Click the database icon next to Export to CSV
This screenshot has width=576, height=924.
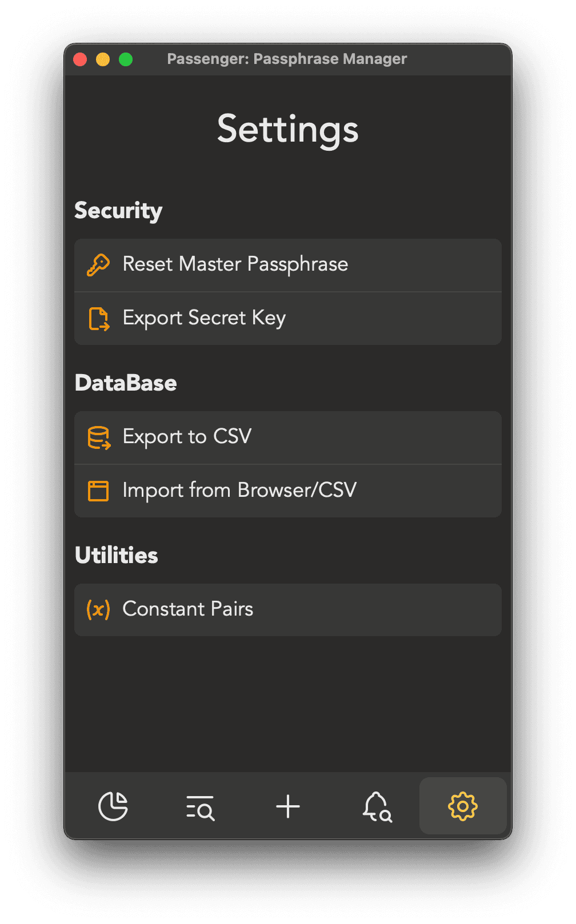[x=98, y=438]
